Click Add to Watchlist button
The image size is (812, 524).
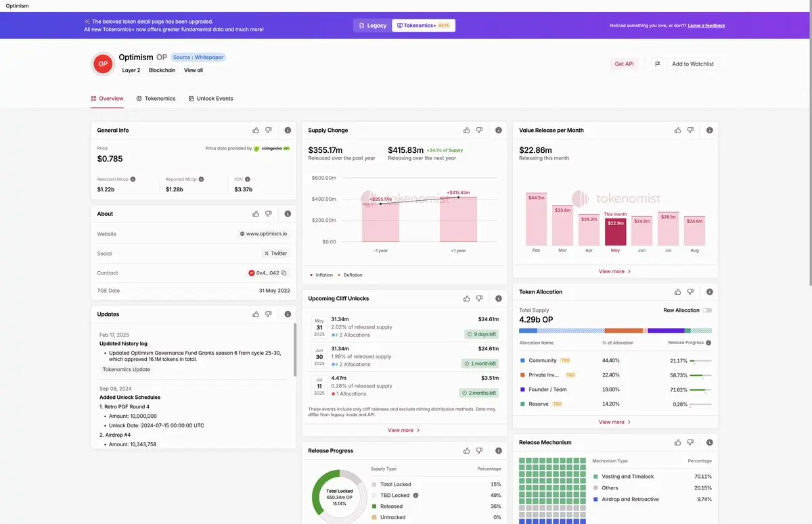point(692,64)
